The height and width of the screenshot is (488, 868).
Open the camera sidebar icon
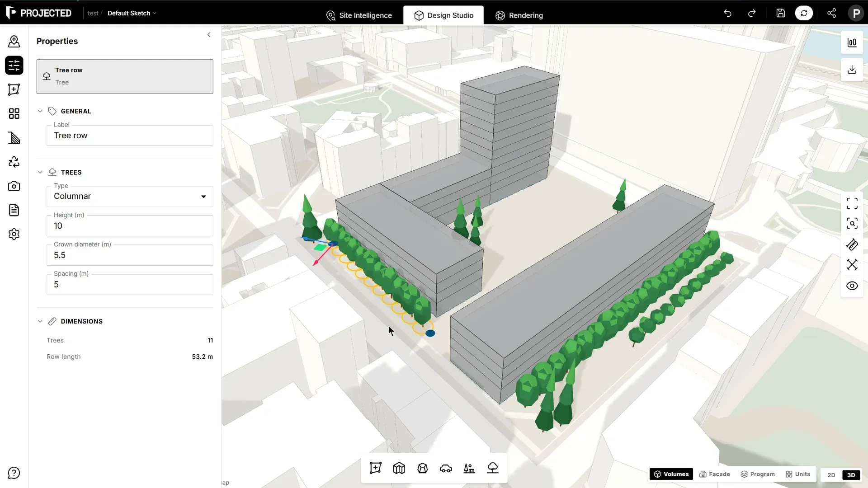click(14, 186)
